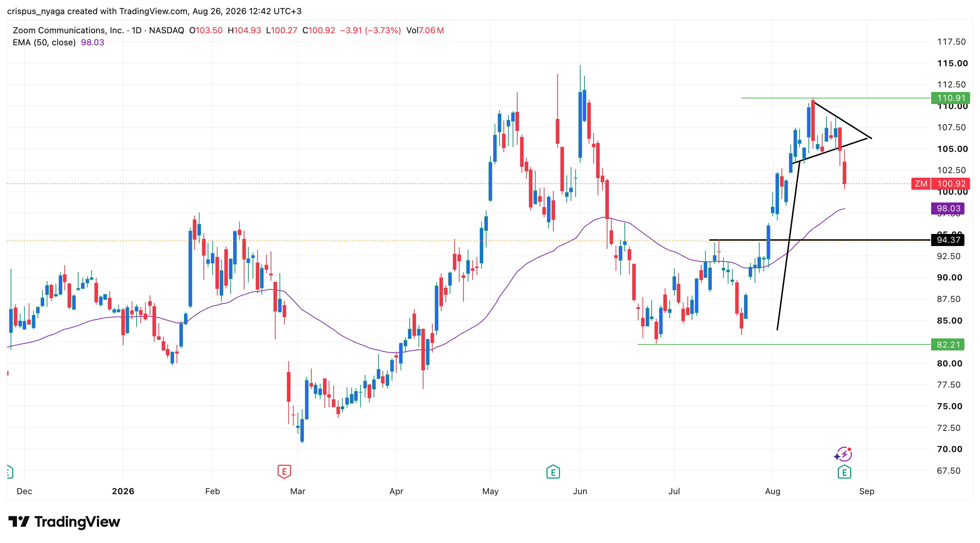This screenshot has width=980, height=543.
Task: Click the "Jul" label on the time axis
Action: (674, 491)
